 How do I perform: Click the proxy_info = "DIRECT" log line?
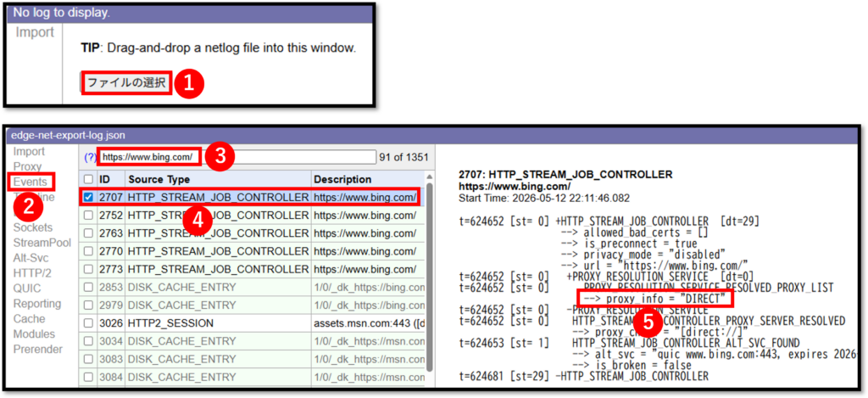point(655,300)
